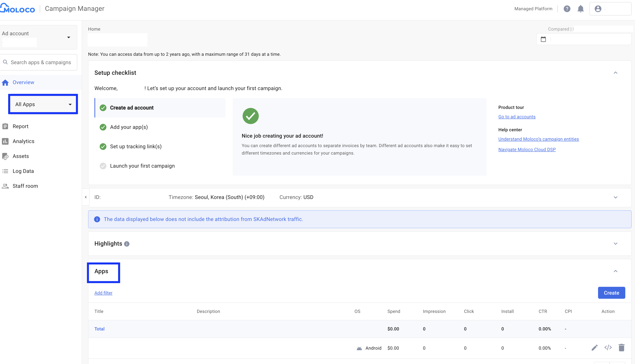635x364 pixels.
Task: Click the code snippet icon in Action column
Action: (608, 348)
